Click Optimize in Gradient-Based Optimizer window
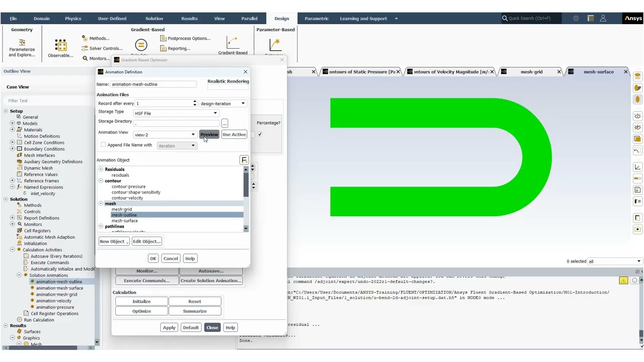The image size is (644, 362). click(141, 311)
